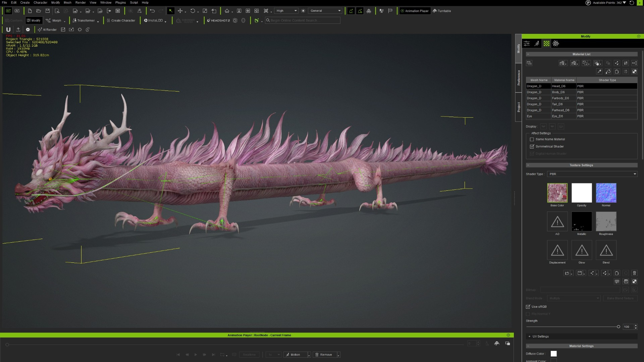The image size is (644, 362).
Task: Click the flag icon in top toolbar
Action: 390,11
